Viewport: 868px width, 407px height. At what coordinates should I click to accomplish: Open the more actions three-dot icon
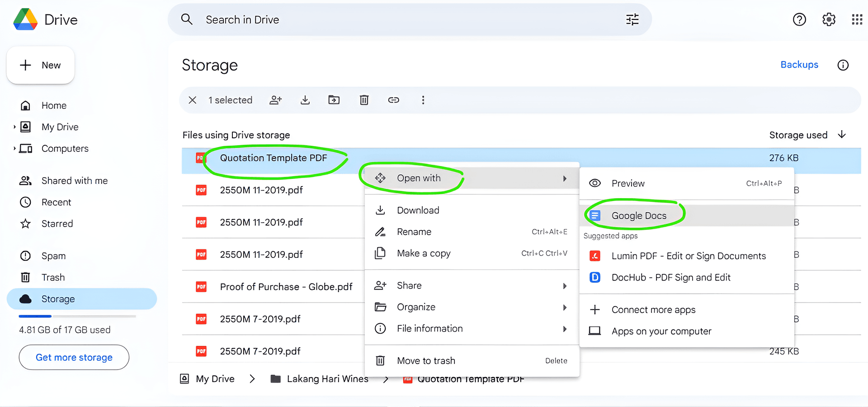coord(423,100)
